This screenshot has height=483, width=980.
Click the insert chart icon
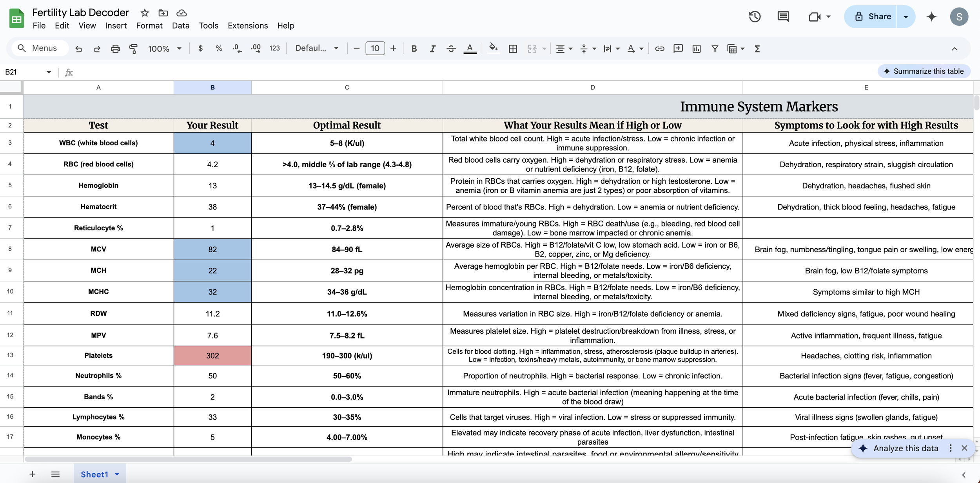pos(696,49)
